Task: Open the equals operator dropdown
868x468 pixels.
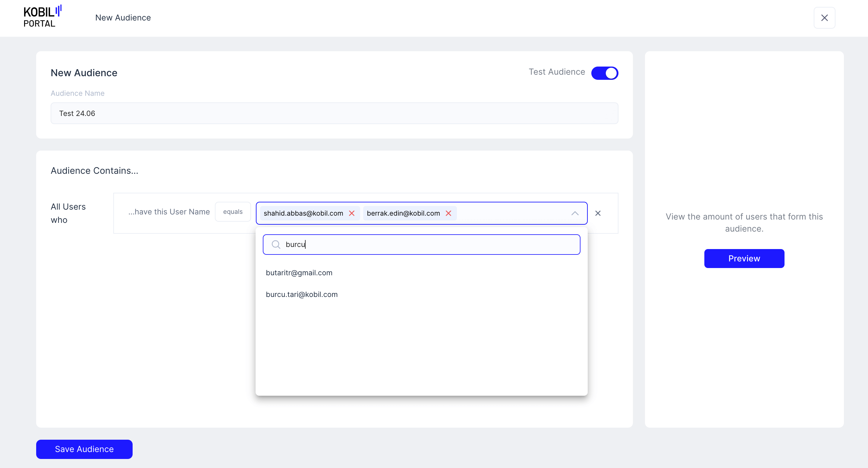Action: (232, 212)
